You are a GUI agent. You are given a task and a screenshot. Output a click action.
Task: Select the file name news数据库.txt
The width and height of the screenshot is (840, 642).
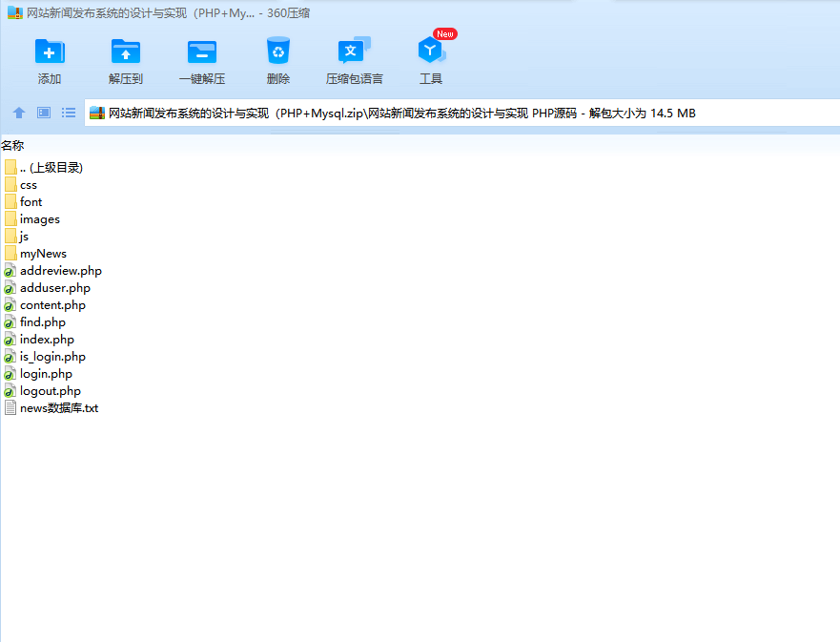pos(59,408)
